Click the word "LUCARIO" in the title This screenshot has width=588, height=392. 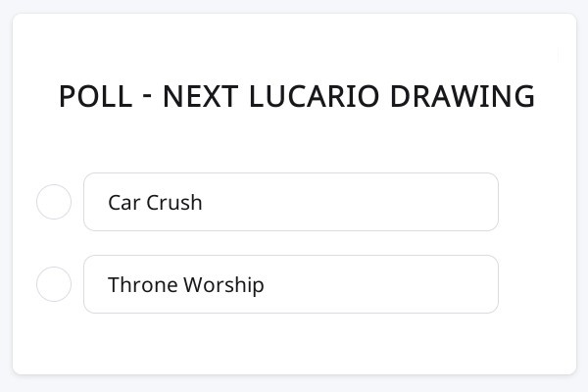point(316,97)
